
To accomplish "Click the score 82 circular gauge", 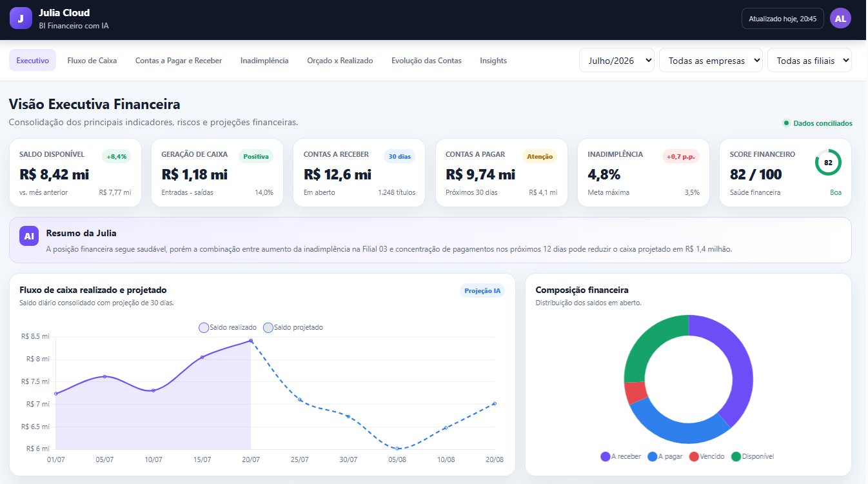I will 828,162.
